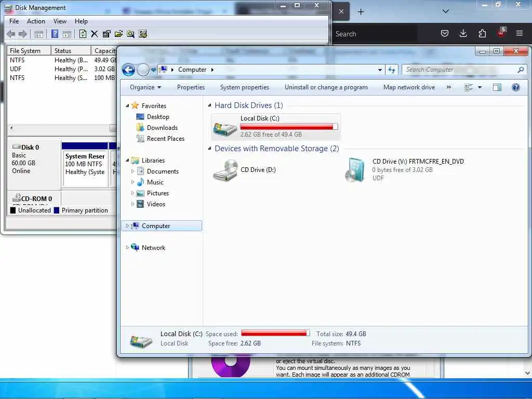Click the uBlock Origin badge icon
Screen dimensions: 532x399
[x=501, y=33]
